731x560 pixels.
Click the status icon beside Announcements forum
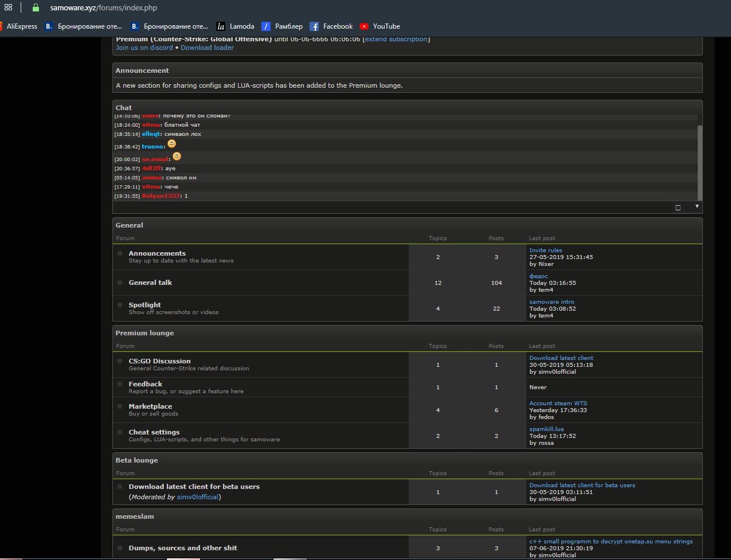(120, 253)
